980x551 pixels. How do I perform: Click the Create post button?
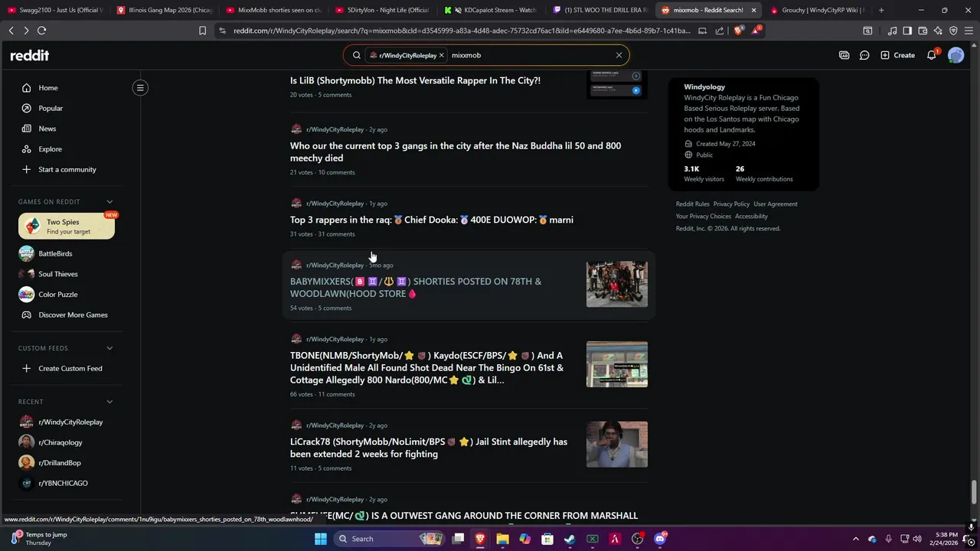coord(897,55)
